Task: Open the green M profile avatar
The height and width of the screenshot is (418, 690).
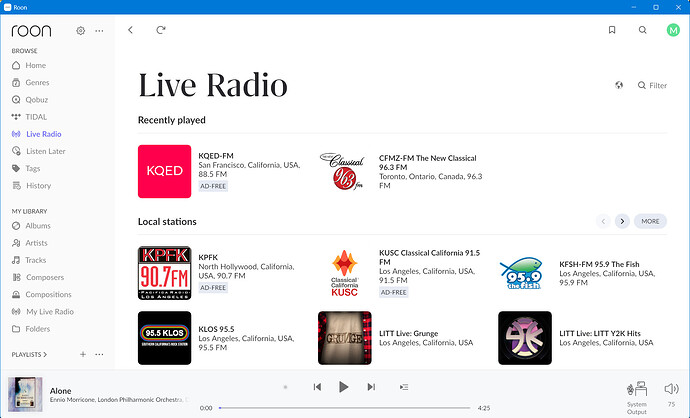Action: [673, 30]
